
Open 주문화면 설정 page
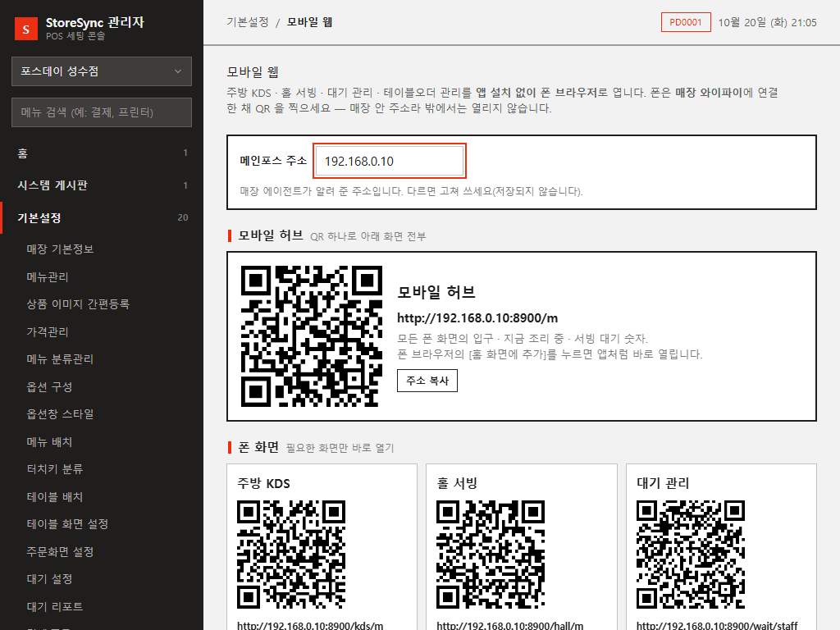click(60, 552)
